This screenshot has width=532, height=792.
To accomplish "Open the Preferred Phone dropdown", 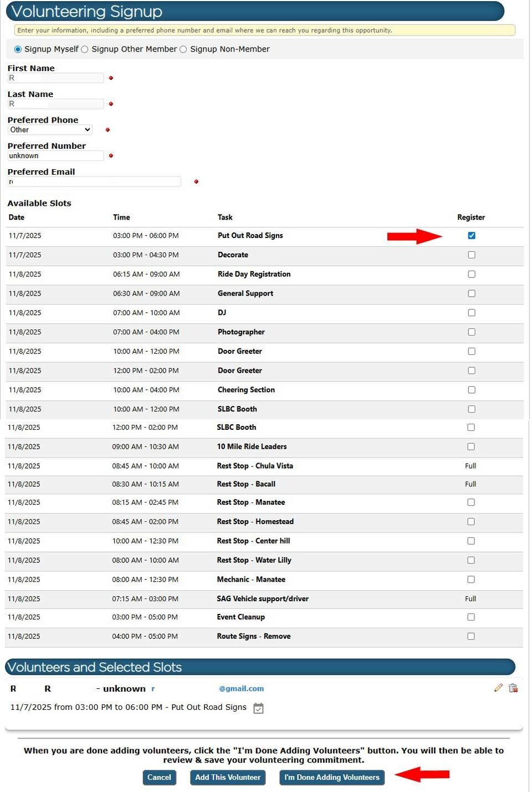I will (x=50, y=130).
